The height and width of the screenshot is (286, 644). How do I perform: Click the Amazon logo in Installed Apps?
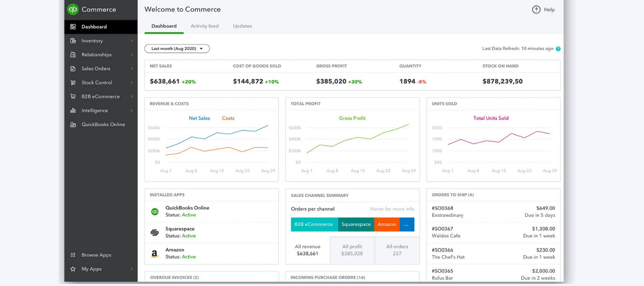pyautogui.click(x=155, y=253)
